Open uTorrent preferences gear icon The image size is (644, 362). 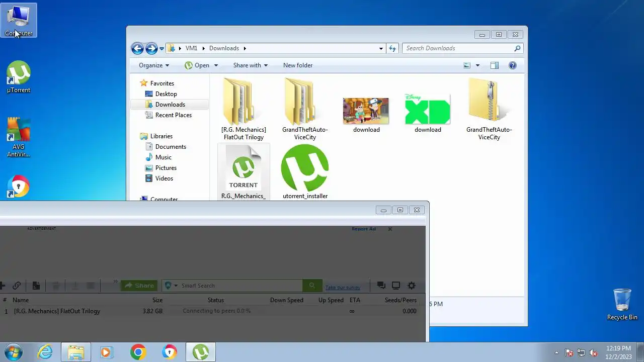click(x=412, y=286)
